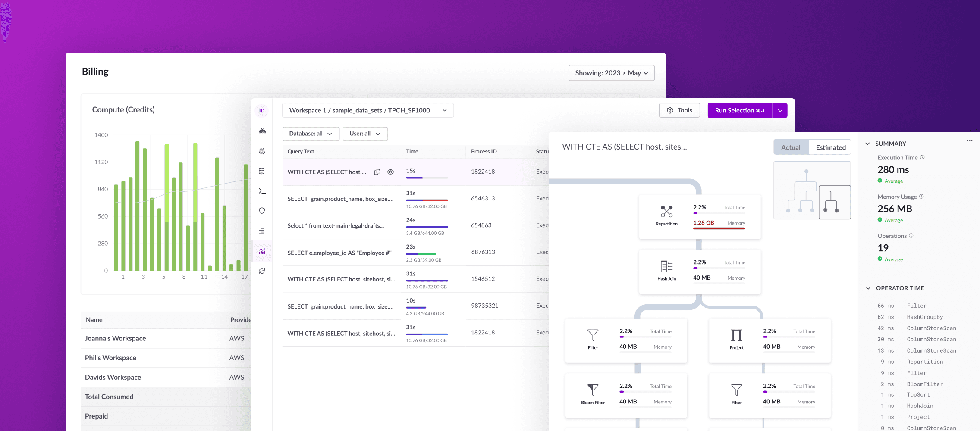Click the refresh sync sidebar icon
The image size is (980, 431).
click(262, 271)
